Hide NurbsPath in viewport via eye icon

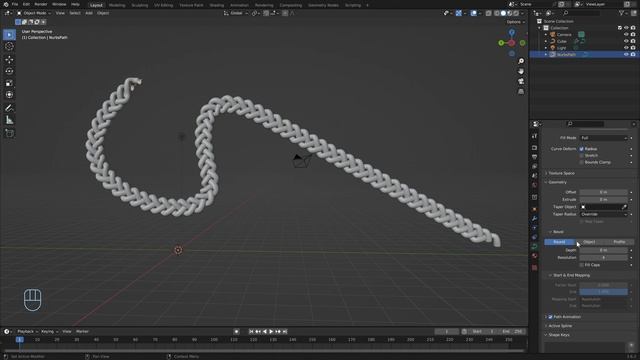click(x=626, y=54)
